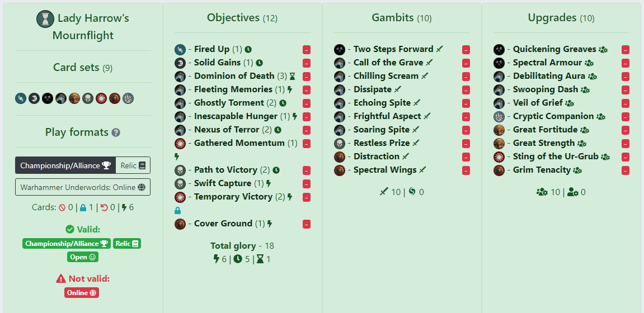Remove Two Steps Forward with its minus button

(466, 50)
